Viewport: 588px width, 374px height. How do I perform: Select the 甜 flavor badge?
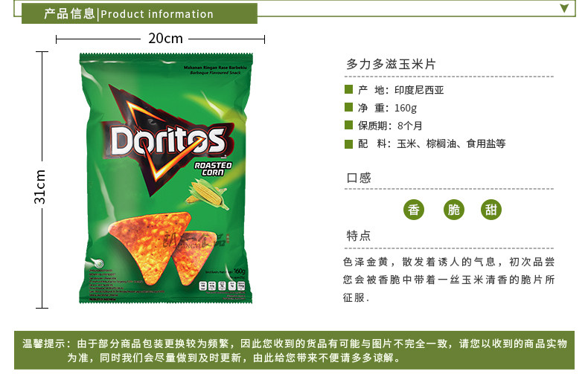coord(491,210)
